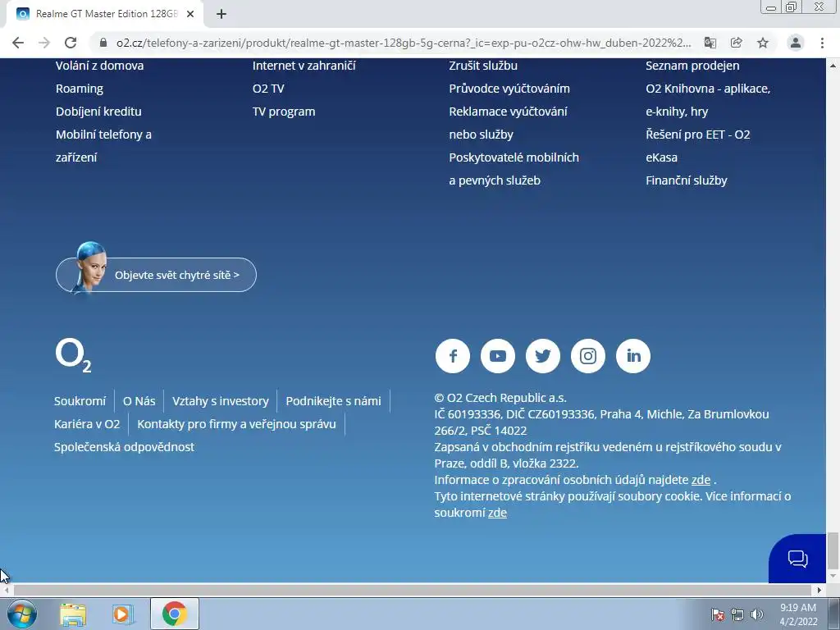Open Internet v zahraničí link
840x630 pixels.
pos(304,66)
